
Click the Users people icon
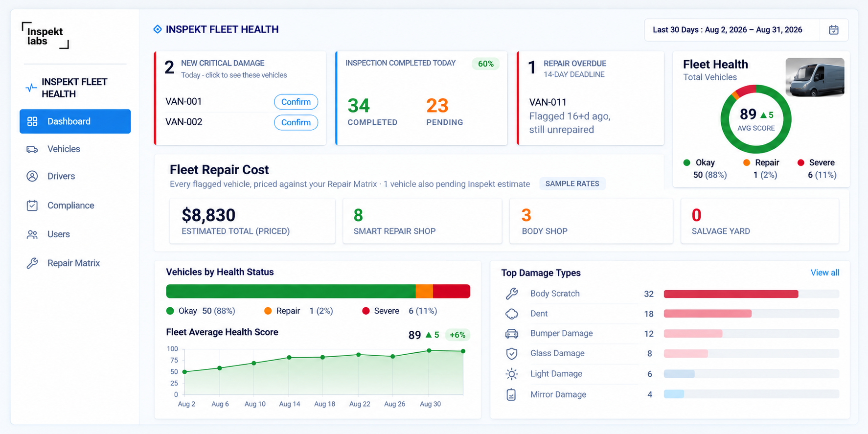coord(32,234)
